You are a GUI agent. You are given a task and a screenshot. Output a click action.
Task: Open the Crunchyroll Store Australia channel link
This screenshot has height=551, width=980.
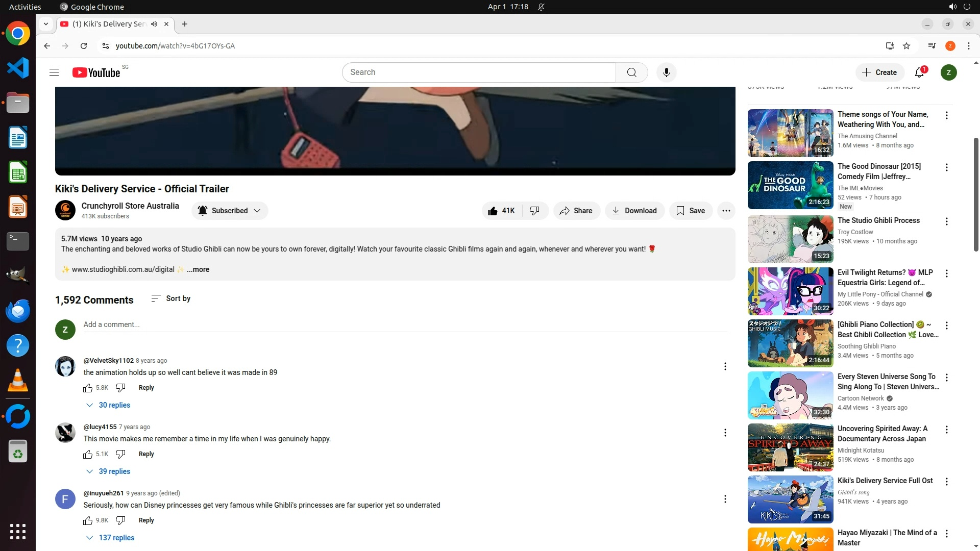[x=130, y=206]
